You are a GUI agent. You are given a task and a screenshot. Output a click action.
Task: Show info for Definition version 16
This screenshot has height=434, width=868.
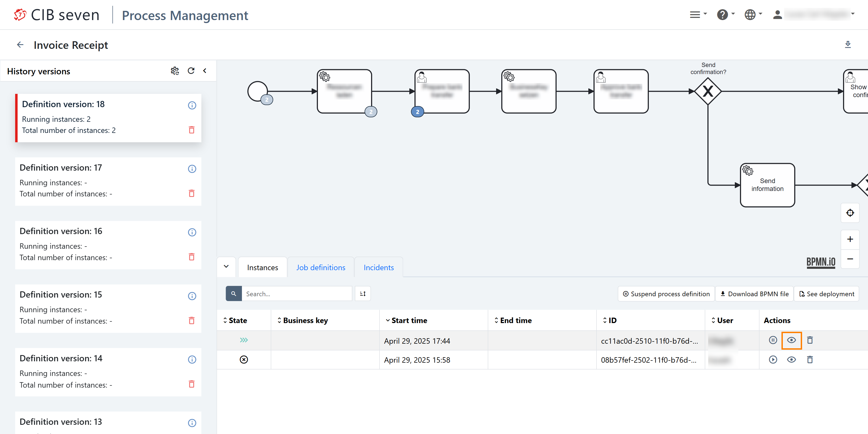192,232
